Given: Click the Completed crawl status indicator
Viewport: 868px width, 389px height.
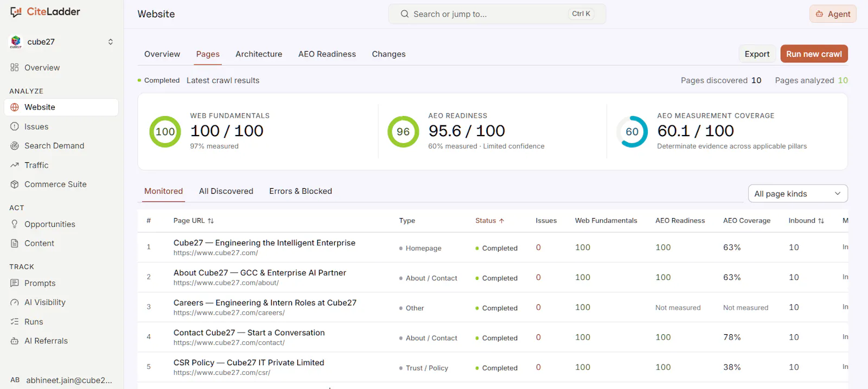Looking at the screenshot, I should click(x=158, y=80).
